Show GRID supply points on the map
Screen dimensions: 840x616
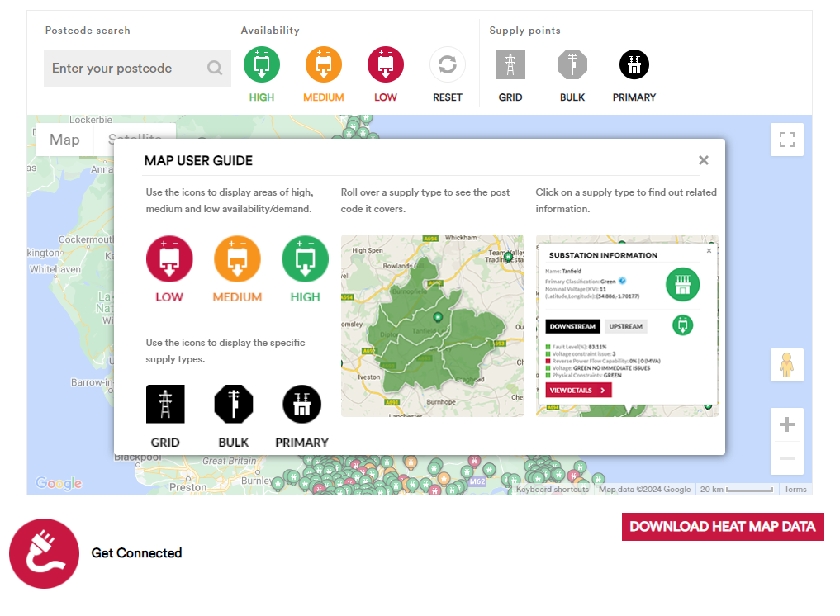coord(510,64)
